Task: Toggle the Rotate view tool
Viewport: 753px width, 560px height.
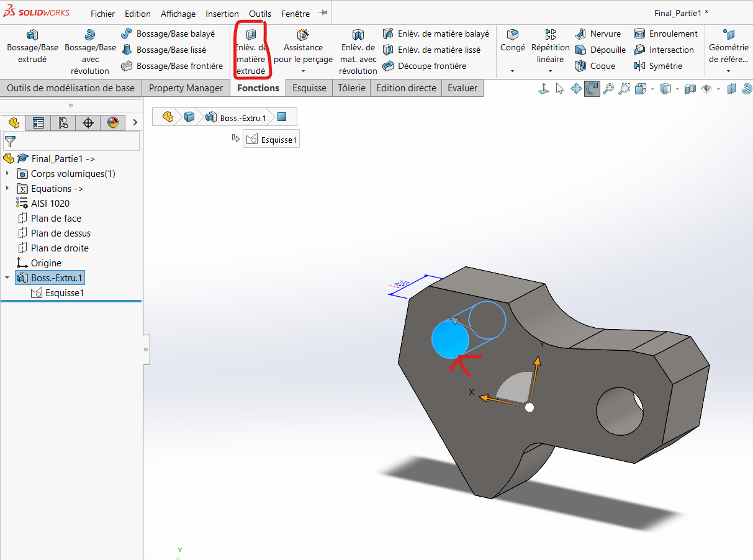Action: [x=592, y=89]
